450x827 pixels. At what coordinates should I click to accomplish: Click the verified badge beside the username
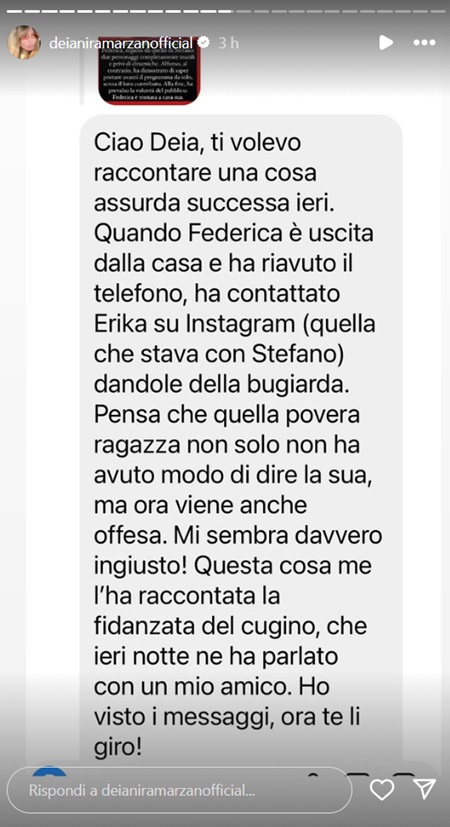coord(203,43)
